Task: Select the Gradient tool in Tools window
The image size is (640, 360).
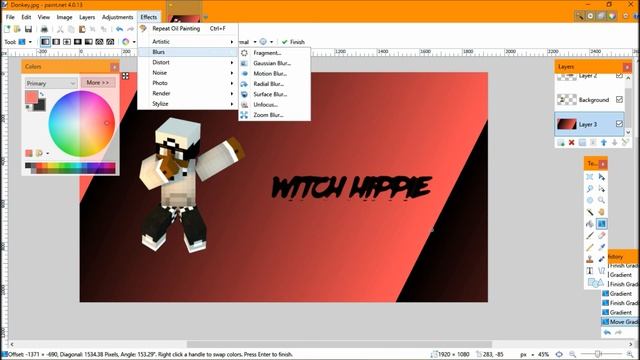Action: (602, 224)
